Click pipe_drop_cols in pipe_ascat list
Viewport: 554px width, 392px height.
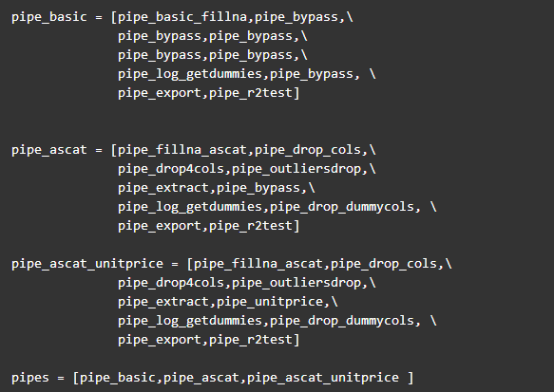[308, 150]
